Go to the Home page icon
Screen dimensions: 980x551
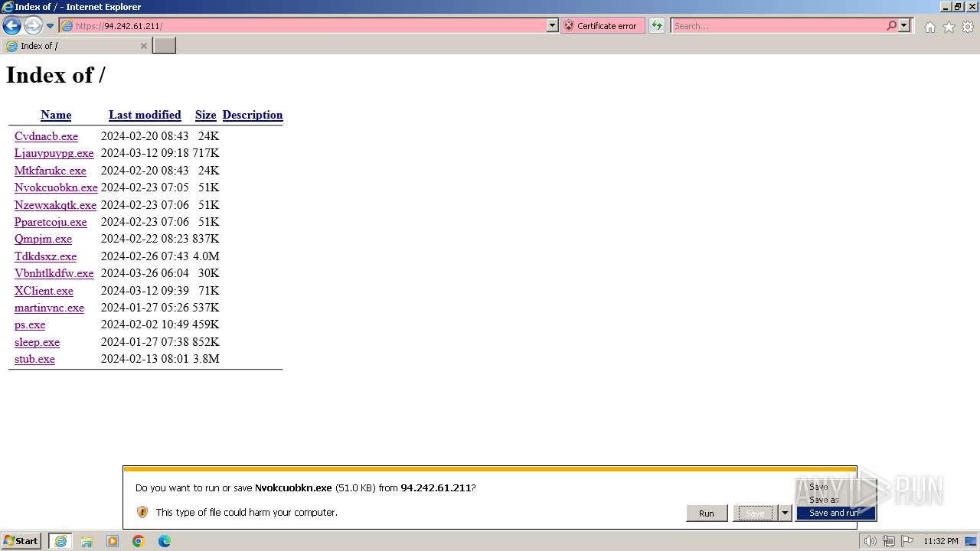929,27
